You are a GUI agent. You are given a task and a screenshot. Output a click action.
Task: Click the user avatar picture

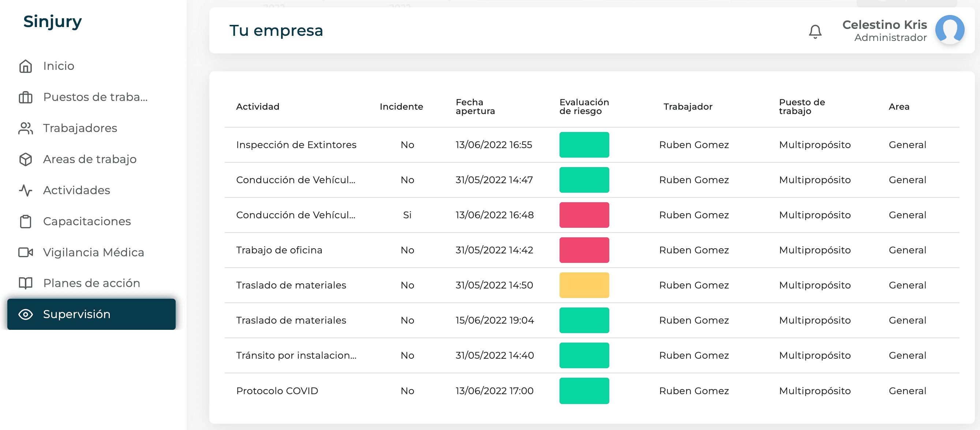tap(950, 30)
